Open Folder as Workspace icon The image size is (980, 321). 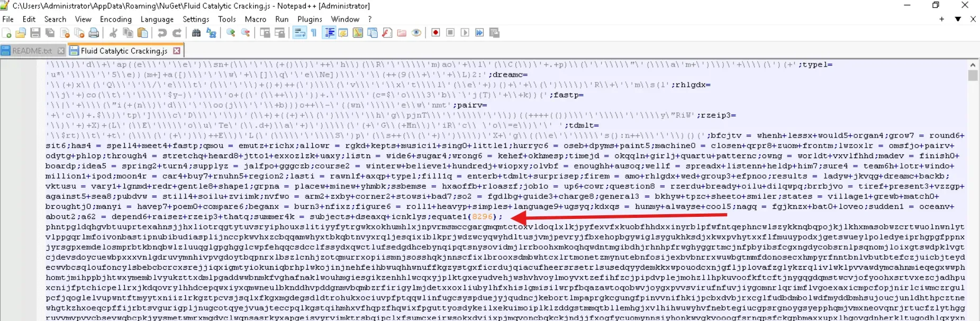402,33
